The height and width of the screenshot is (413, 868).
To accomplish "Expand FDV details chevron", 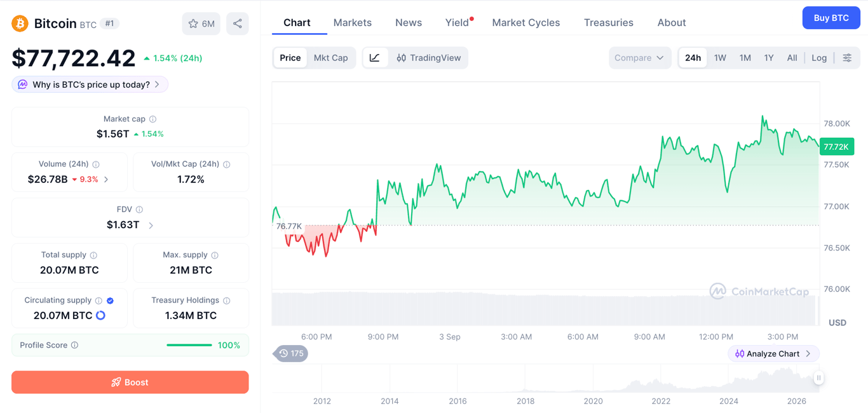I will point(151,225).
